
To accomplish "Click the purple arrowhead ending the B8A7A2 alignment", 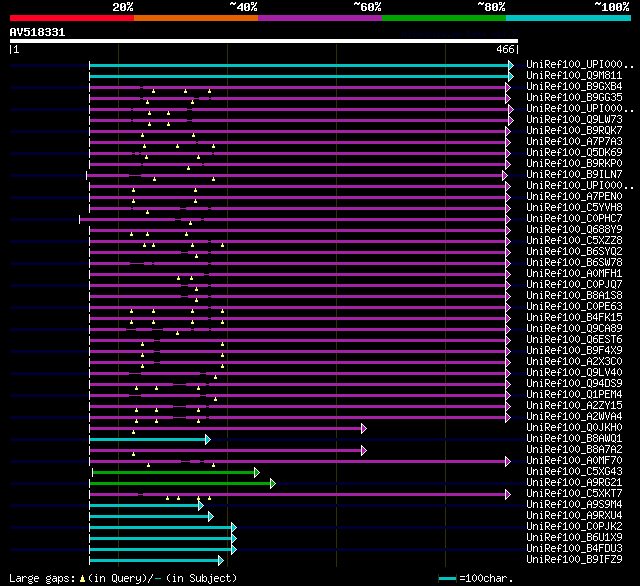I will pyautogui.click(x=364, y=451).
